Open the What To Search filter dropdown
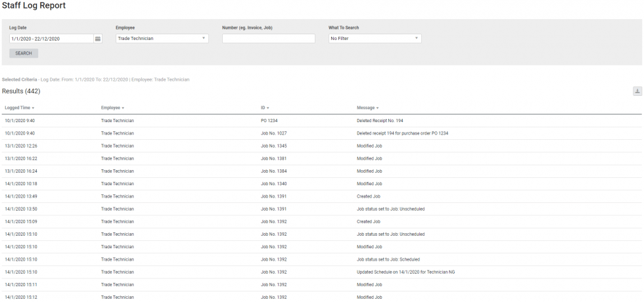Viewport: 644px width, 302px height. tap(375, 39)
